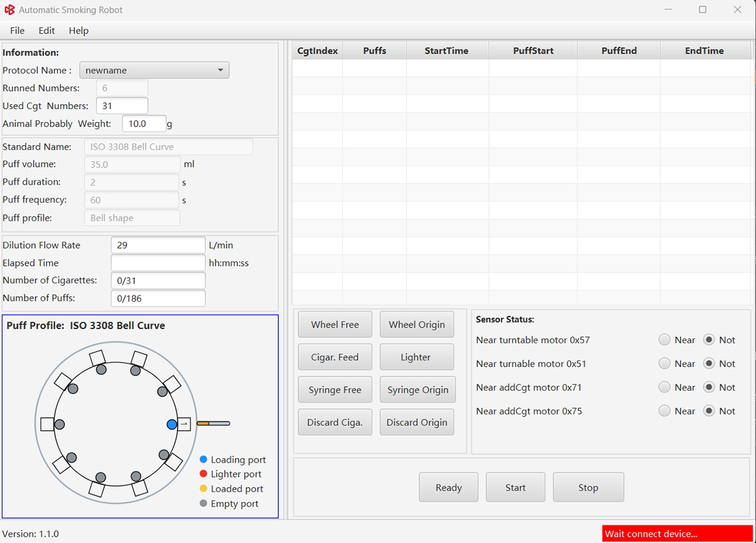Click the PuffStart column header
This screenshot has height=543, width=756.
[x=533, y=50]
